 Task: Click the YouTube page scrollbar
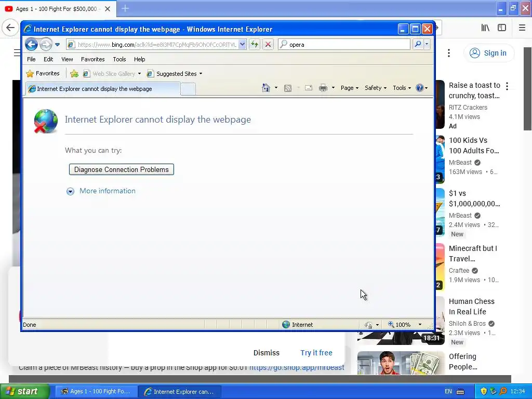coord(527,89)
